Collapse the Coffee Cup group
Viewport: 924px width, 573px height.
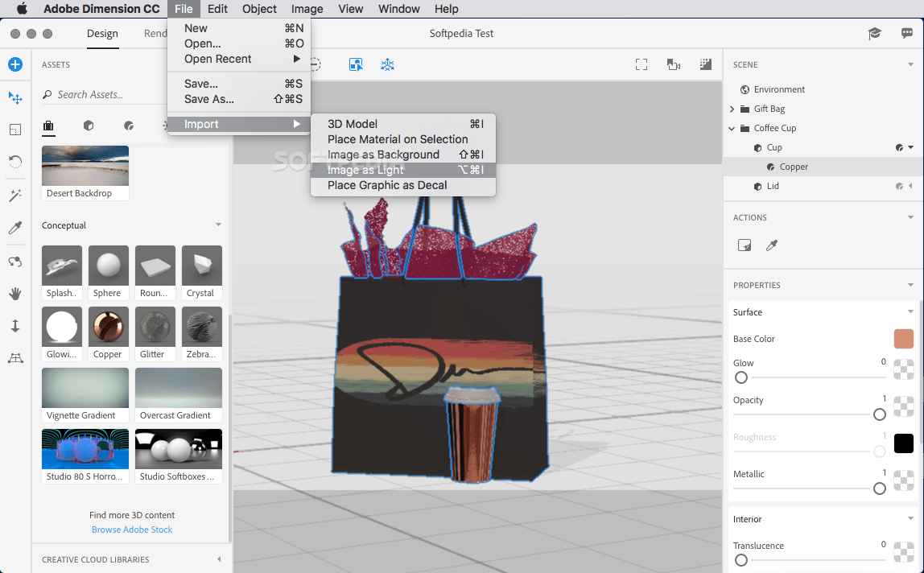732,128
